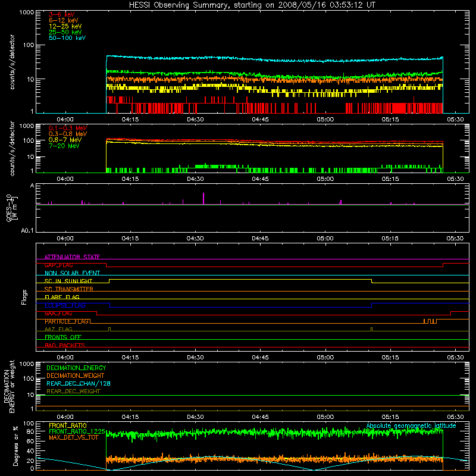Click the SAA_FLAG label
The image size is (476, 476).
pyautogui.click(x=58, y=314)
